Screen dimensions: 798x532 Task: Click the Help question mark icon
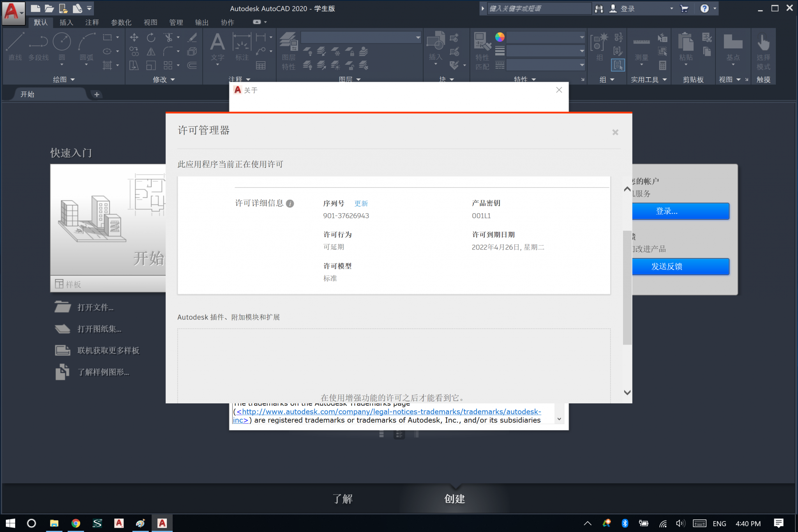point(704,9)
